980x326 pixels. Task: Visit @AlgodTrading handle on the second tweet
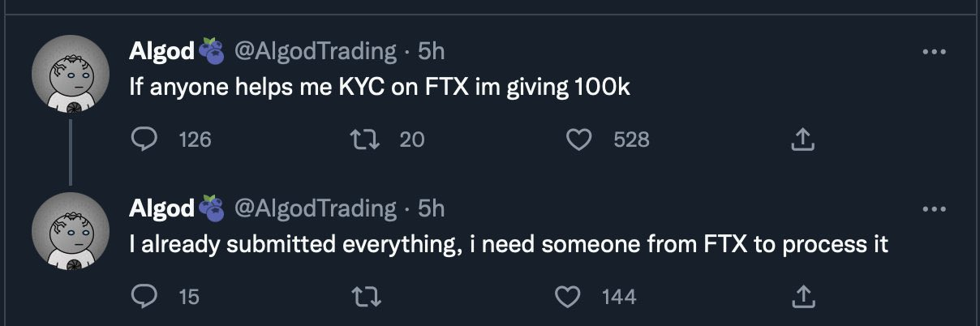(x=315, y=208)
